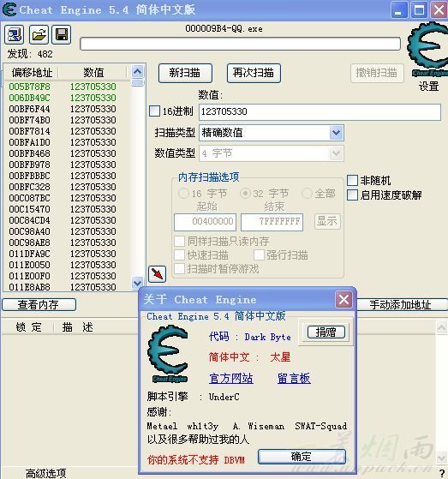Click the 显示 button
The height and width of the screenshot is (479, 448).
(327, 221)
